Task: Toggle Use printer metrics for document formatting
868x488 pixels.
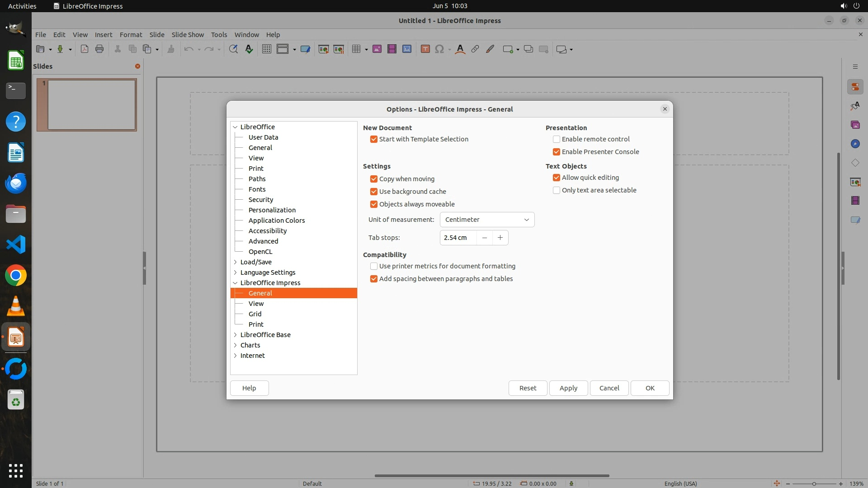Action: coord(374,266)
